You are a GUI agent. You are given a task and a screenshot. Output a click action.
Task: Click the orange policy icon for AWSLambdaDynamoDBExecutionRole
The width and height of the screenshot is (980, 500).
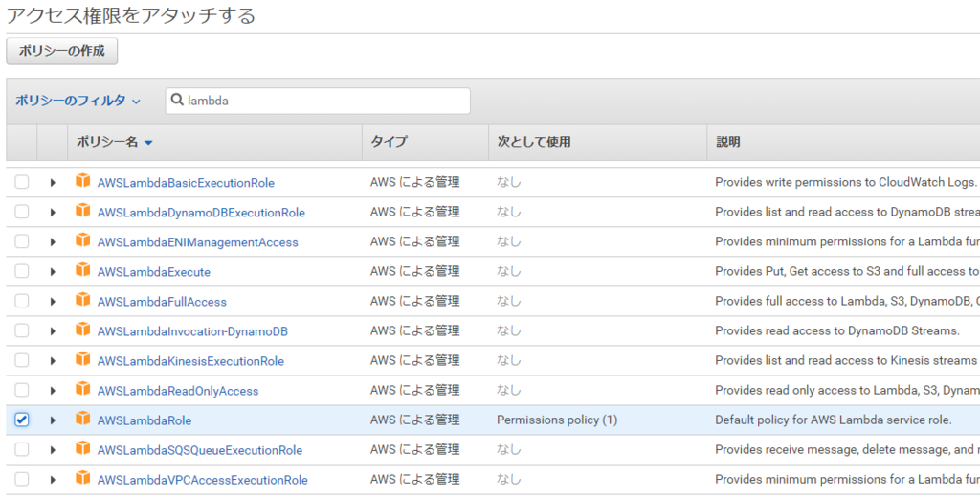point(82,211)
